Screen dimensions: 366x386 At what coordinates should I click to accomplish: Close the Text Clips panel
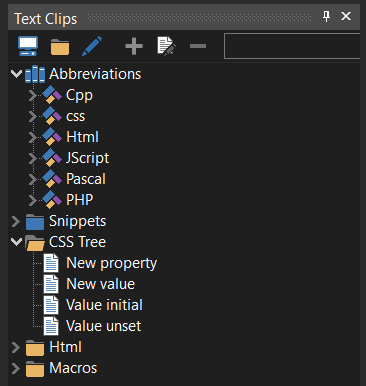tap(346, 16)
